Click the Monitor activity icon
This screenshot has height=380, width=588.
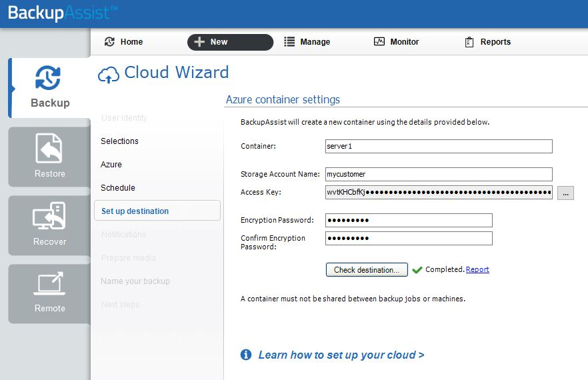379,41
